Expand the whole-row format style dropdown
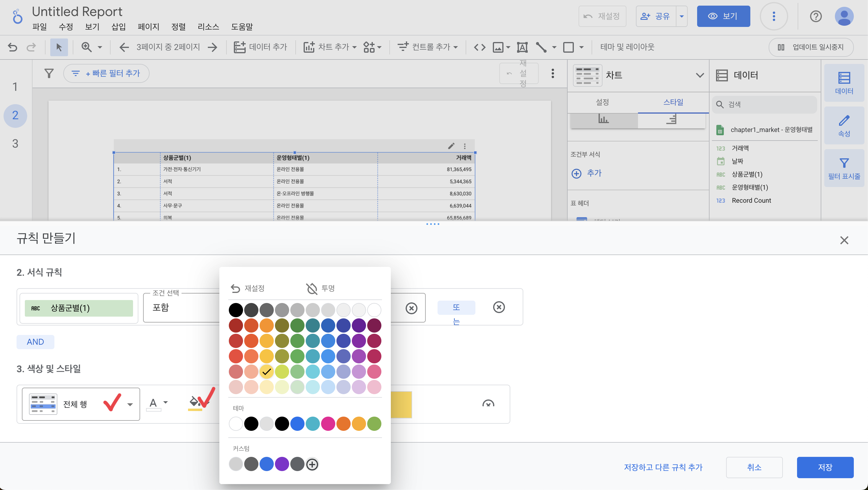868x490 pixels. click(130, 404)
